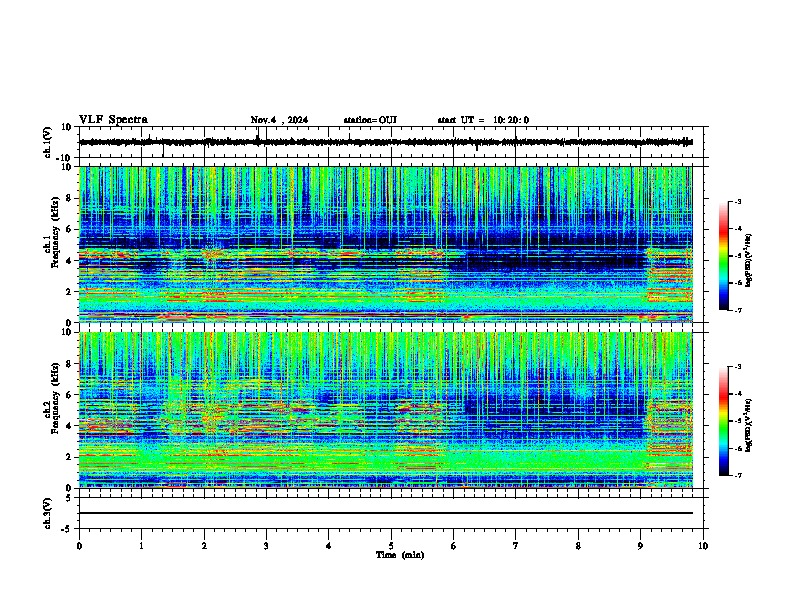The width and height of the screenshot is (792, 612).
Task: Click the ch.1 spectrogram "4" kHz tick label
Action: click(x=69, y=261)
